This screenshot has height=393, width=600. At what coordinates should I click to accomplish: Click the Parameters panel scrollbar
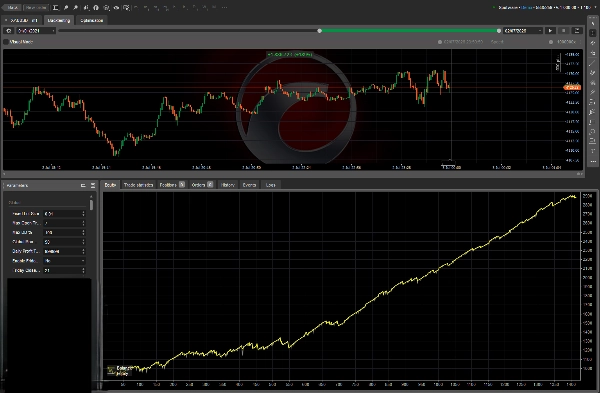click(x=91, y=205)
